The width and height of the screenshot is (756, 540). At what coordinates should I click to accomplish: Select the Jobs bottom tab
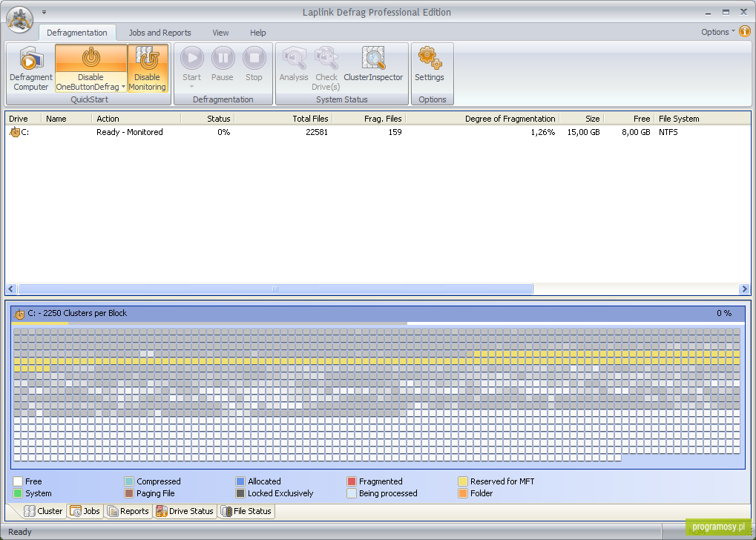(85, 511)
